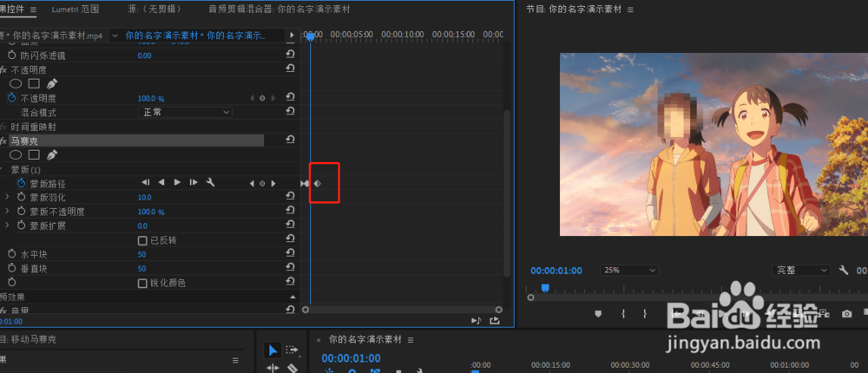Click export icon at Effect Controls bottom
Screen dimensions: 868x373
click(495, 320)
